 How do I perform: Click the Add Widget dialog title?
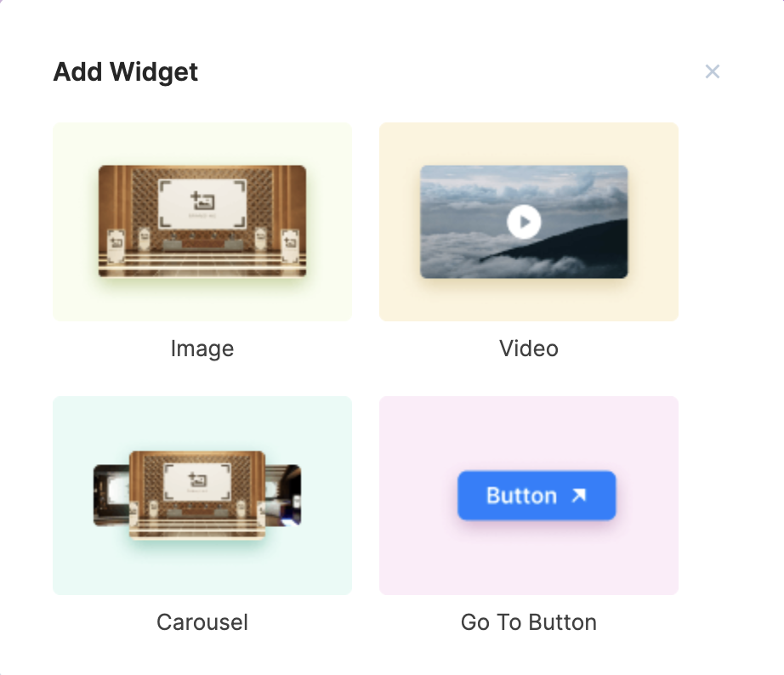tap(125, 71)
